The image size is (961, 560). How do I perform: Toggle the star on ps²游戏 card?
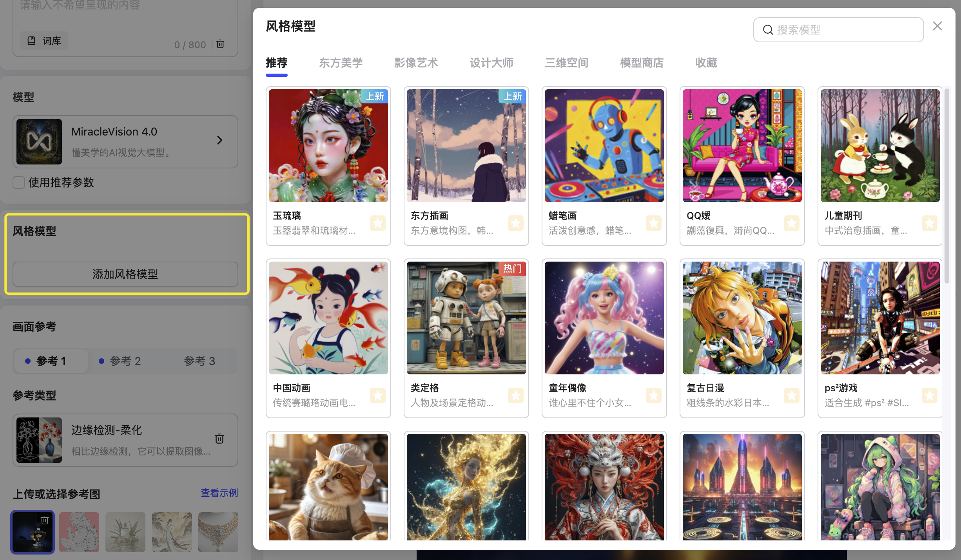(930, 396)
